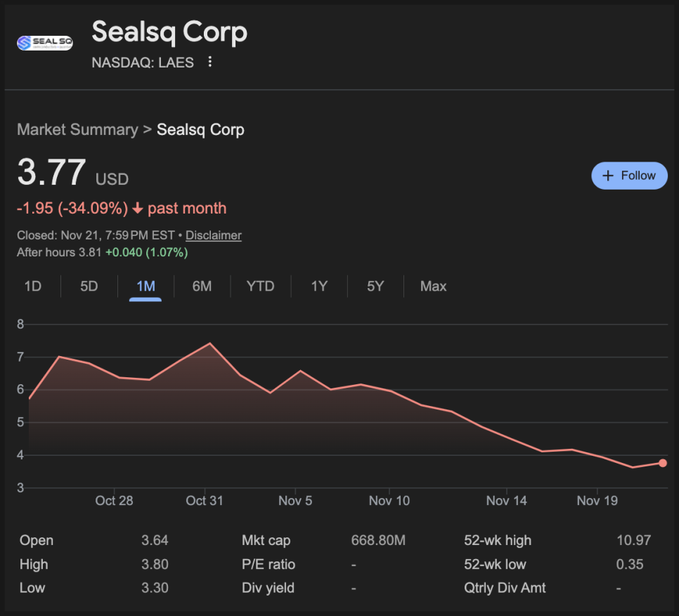The image size is (679, 616).
Task: Click the Oct 31 peak on chart
Action: (x=209, y=343)
